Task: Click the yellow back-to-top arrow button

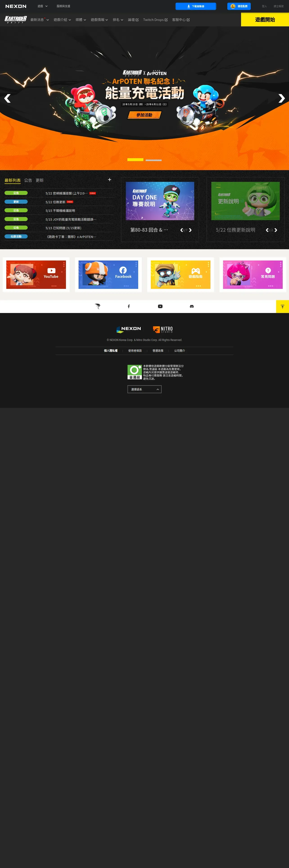Action: click(283, 307)
